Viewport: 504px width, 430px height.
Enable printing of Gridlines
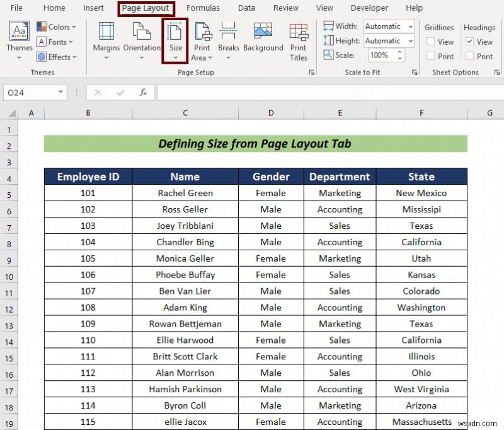430,56
